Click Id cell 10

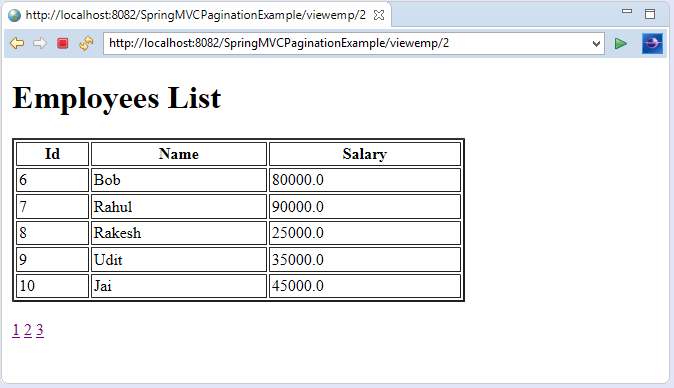coord(52,286)
